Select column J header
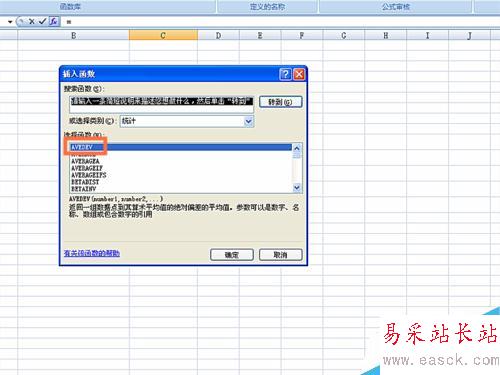 [469, 35]
